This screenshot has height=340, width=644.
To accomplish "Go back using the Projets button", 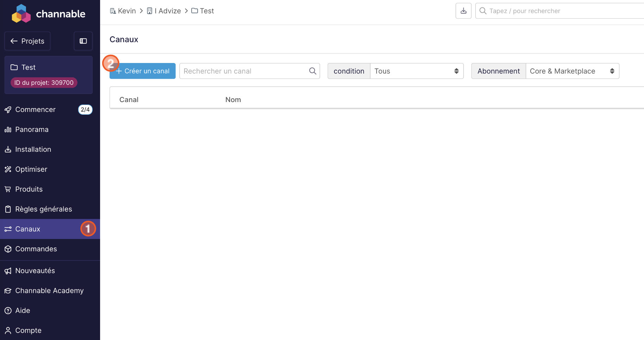I will point(27,41).
